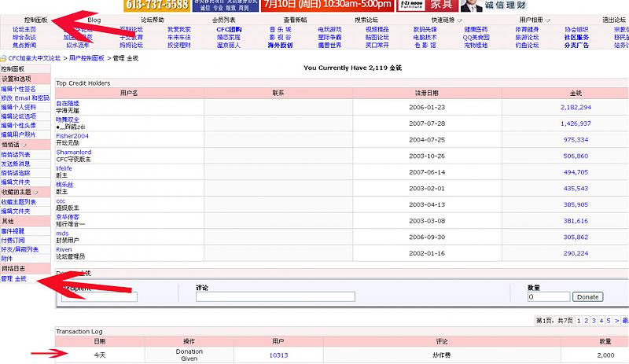Collapse the 收藏的主题 sidebar section arrow
This screenshot has width=629, height=364.
[37, 192]
